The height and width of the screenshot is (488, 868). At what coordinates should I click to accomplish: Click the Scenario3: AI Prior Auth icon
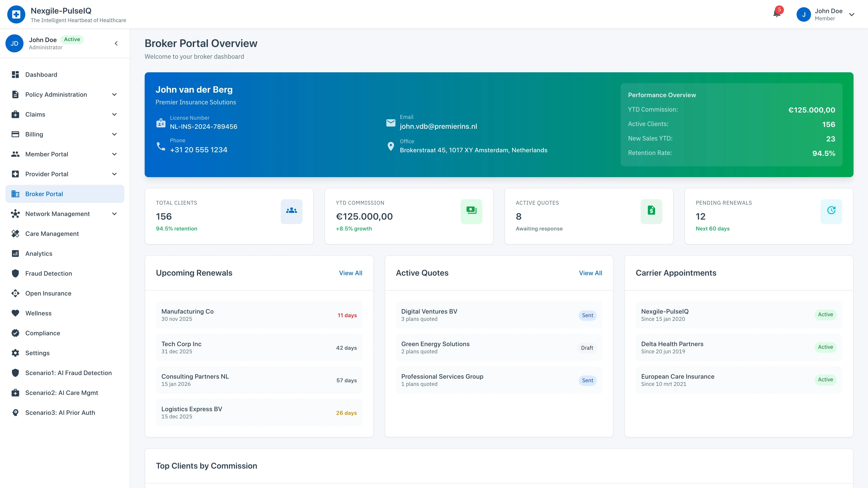point(16,413)
